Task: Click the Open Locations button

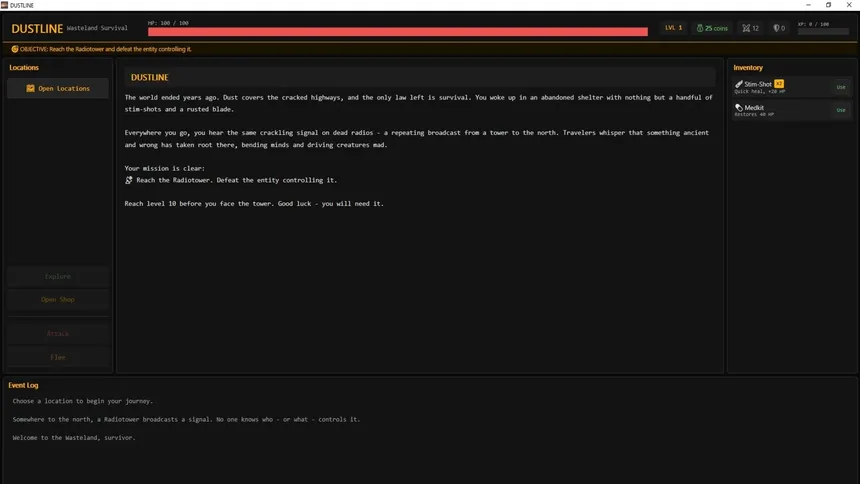Action: (x=58, y=88)
